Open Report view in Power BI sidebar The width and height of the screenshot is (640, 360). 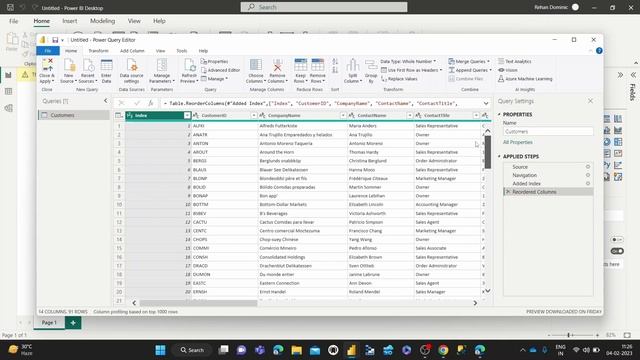[x=9, y=75]
